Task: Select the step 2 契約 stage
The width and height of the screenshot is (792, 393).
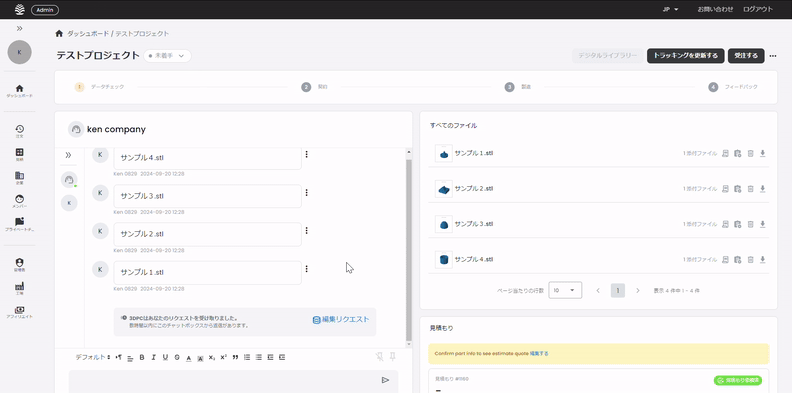Action: 315,87
